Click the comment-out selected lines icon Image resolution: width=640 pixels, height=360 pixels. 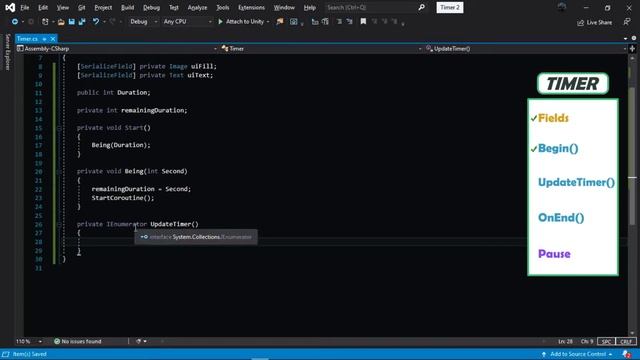click(315, 22)
